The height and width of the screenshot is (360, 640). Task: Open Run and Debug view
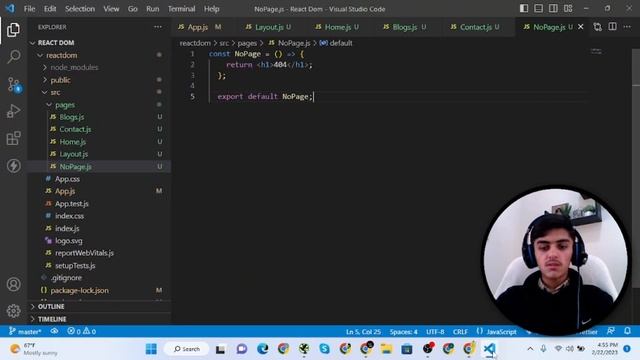click(x=13, y=111)
